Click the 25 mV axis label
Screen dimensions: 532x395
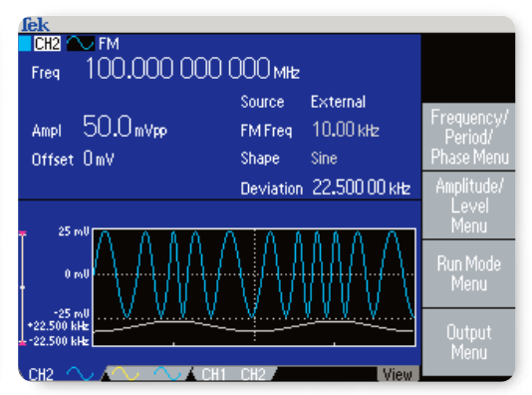click(x=74, y=231)
